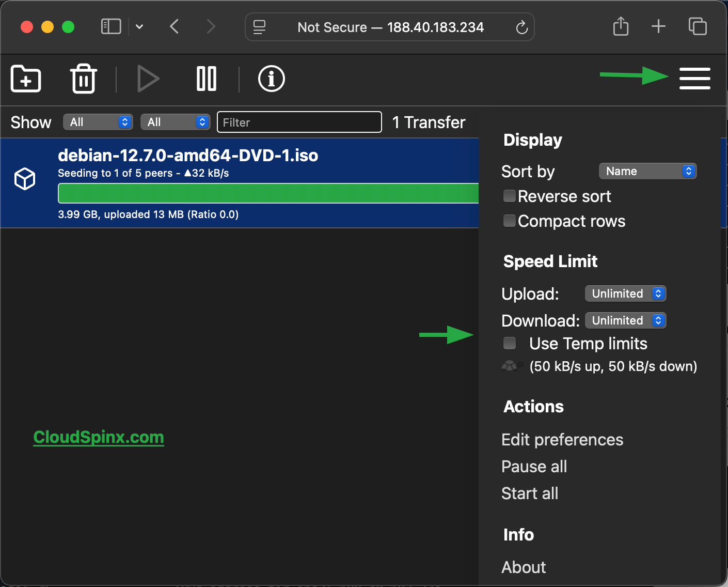Open the hamburger settings menu
Screen dimensions: 728x587
coord(695,79)
